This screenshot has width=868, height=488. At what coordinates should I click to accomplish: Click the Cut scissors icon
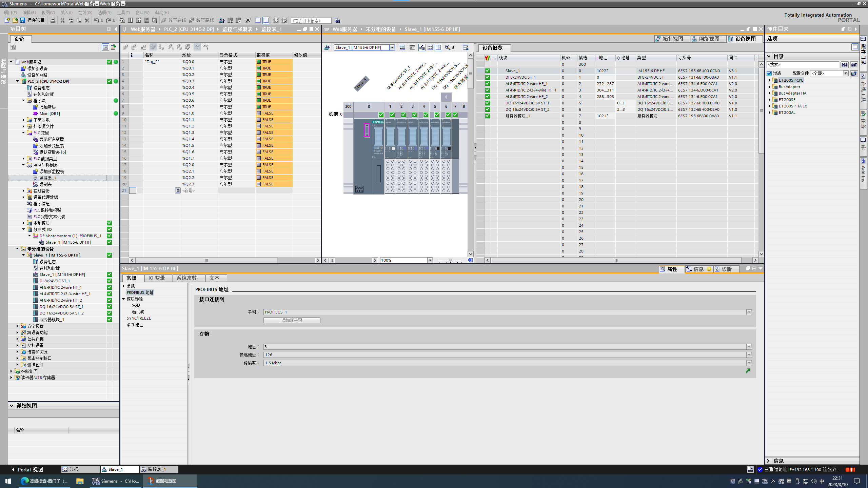pos(62,20)
